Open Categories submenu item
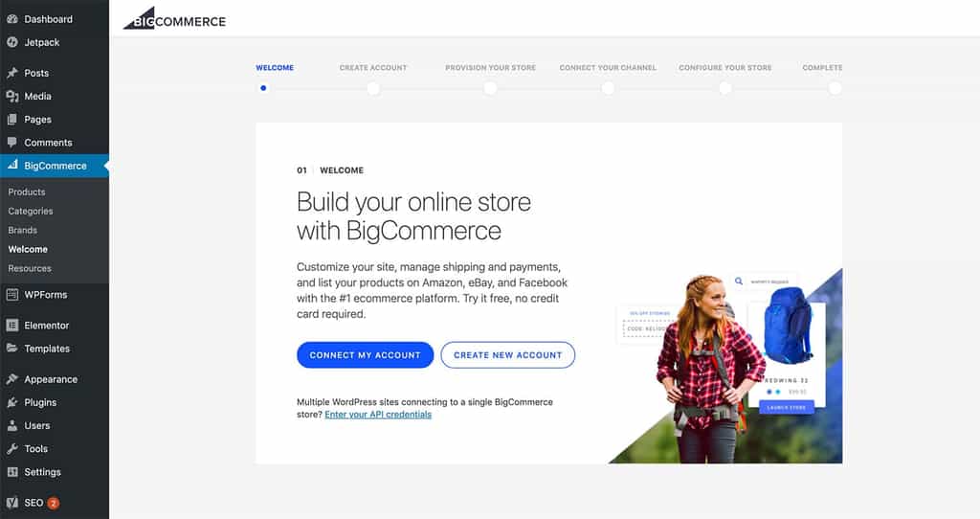Image resolution: width=980 pixels, height=519 pixels. [x=30, y=212]
